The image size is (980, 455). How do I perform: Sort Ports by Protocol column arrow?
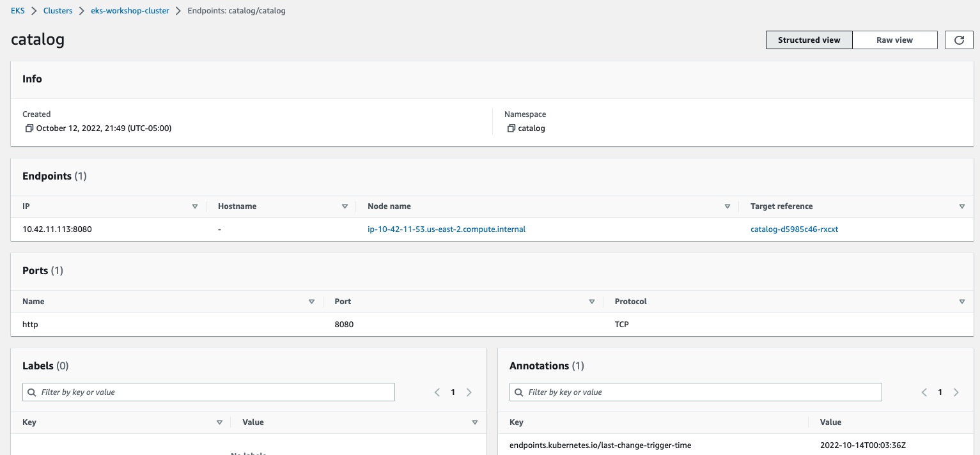[961, 302]
